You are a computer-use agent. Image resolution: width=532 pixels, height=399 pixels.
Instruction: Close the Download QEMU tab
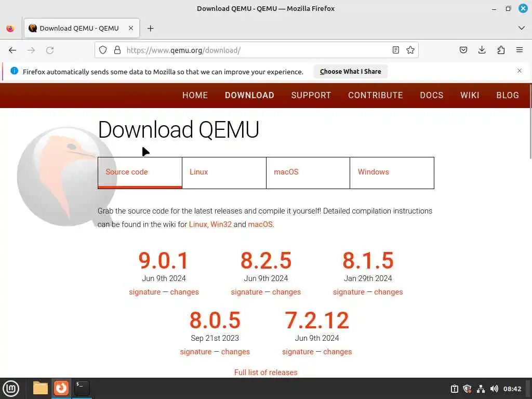pos(130,29)
